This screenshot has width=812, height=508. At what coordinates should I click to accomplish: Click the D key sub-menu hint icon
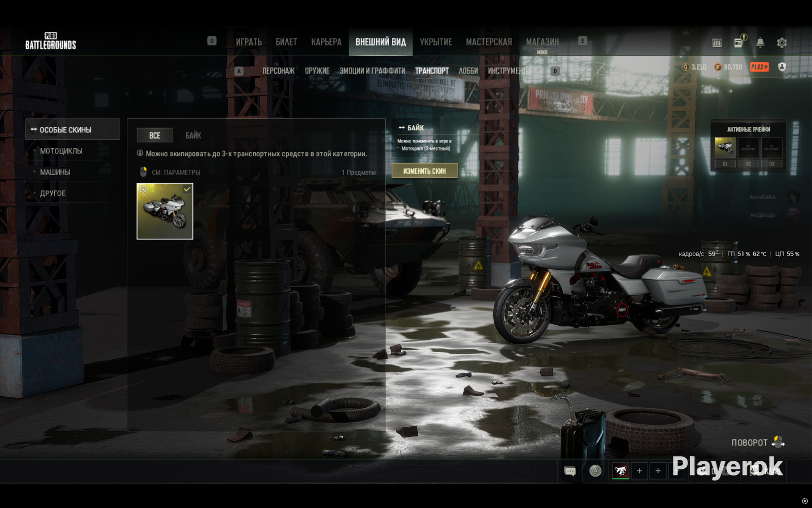click(555, 71)
